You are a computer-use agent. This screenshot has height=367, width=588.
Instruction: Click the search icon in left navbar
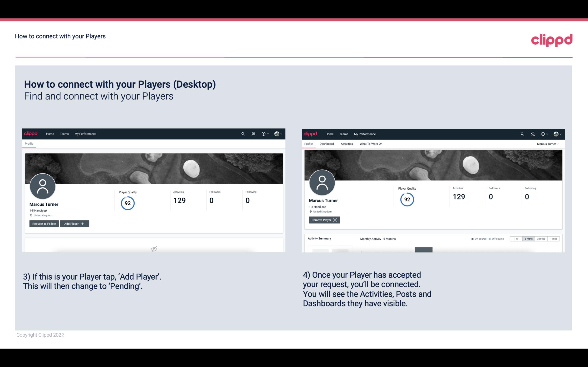[243, 133]
